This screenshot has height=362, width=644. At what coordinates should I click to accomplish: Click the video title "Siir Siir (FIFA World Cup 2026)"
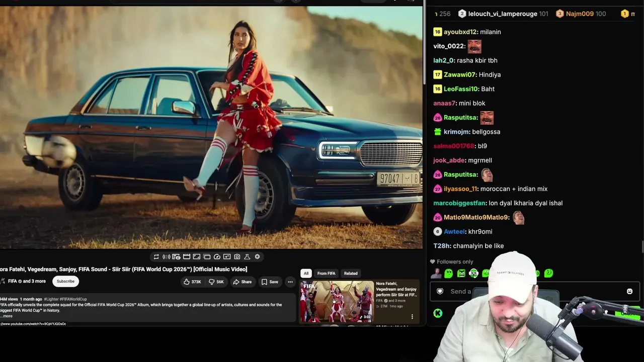[x=123, y=269]
